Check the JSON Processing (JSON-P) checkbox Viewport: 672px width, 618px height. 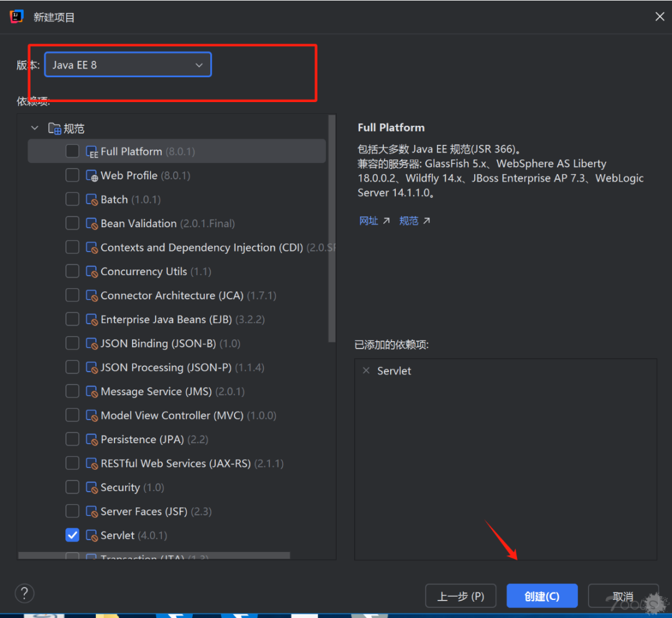[x=72, y=367]
